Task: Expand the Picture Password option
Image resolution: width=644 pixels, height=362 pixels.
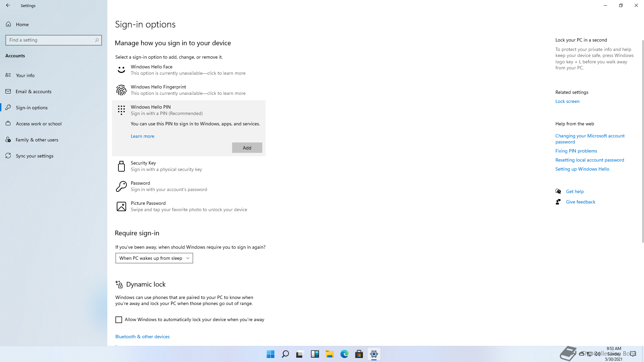Action: 189,206
